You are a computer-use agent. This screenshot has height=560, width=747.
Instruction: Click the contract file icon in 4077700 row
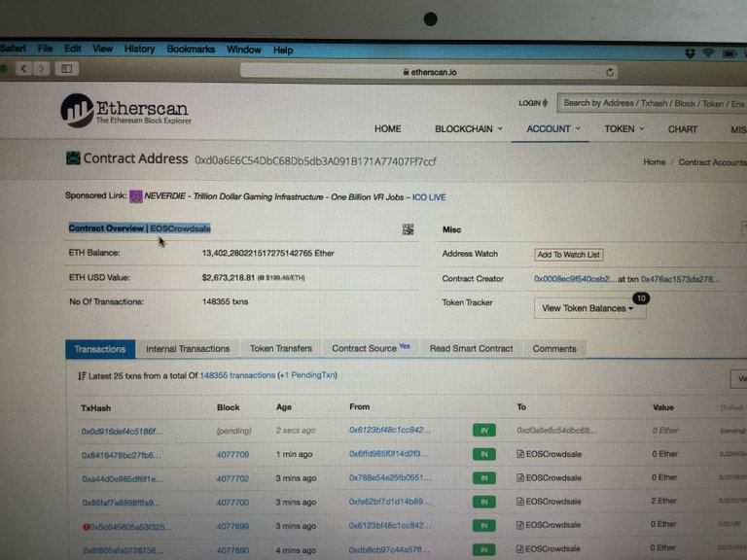[520, 502]
